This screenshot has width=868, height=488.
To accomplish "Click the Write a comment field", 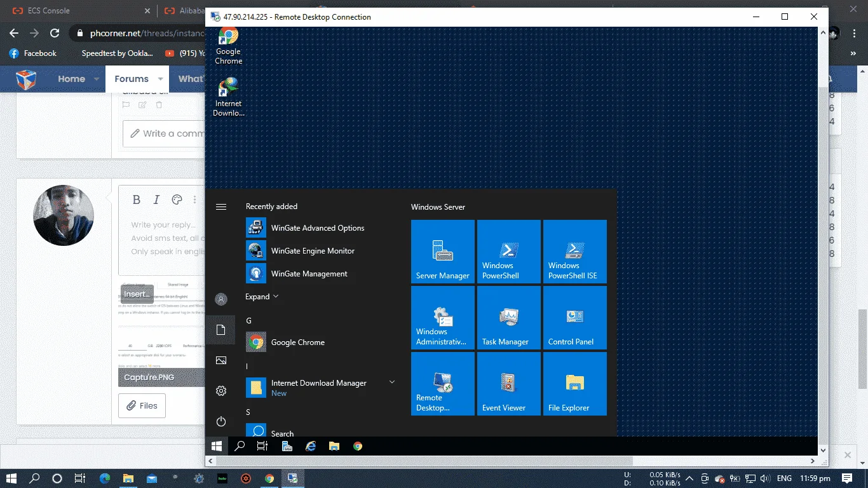I will 164,133.
